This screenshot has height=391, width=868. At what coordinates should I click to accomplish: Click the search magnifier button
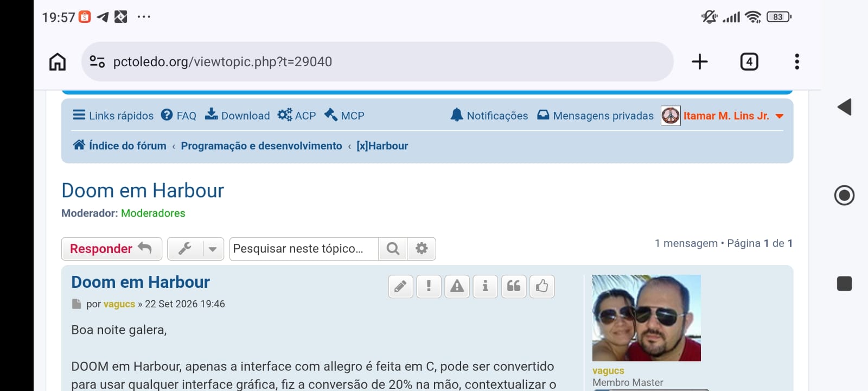pos(393,249)
